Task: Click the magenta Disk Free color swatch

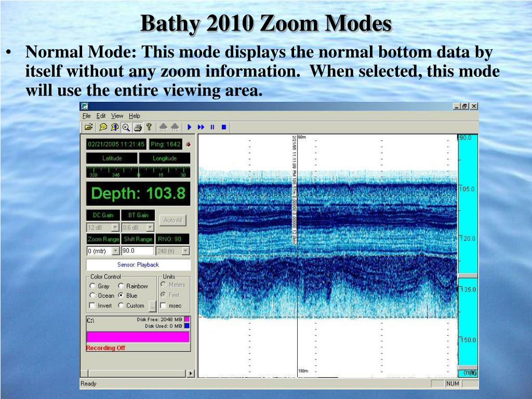Action: click(187, 320)
